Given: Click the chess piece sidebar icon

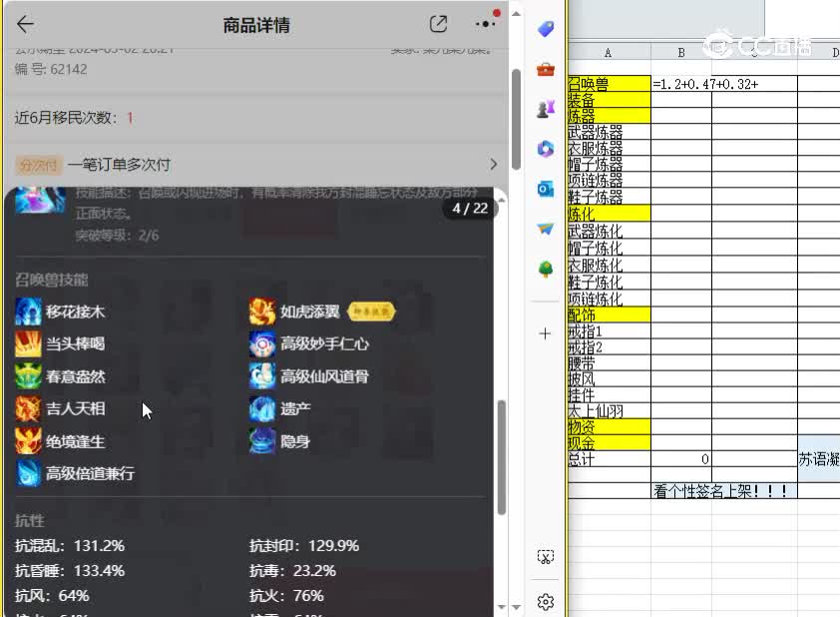Looking at the screenshot, I should point(545,110).
